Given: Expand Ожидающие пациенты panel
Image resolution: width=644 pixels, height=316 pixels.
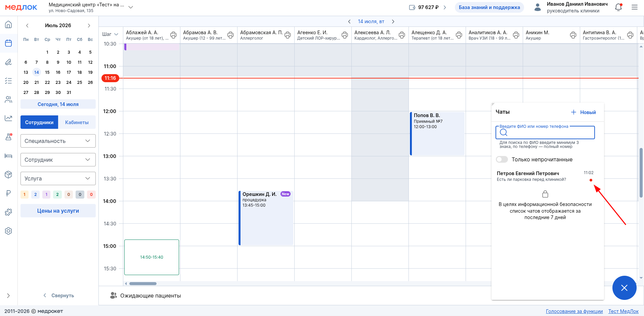Looking at the screenshot, I should [146, 296].
